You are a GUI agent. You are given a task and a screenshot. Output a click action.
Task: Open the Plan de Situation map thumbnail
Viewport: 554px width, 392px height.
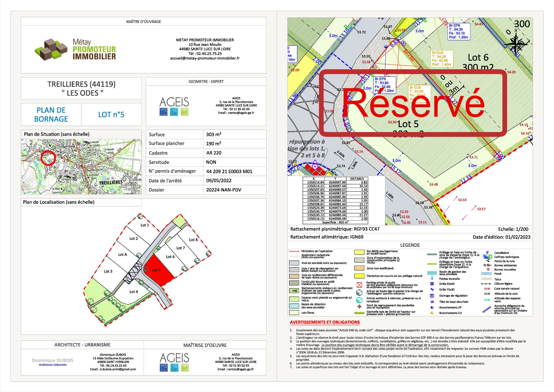click(x=81, y=166)
